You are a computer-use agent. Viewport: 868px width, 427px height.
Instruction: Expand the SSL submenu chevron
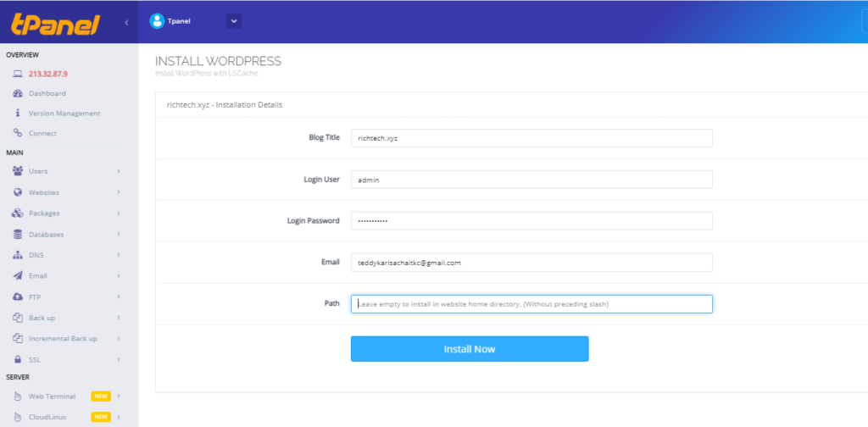point(119,359)
